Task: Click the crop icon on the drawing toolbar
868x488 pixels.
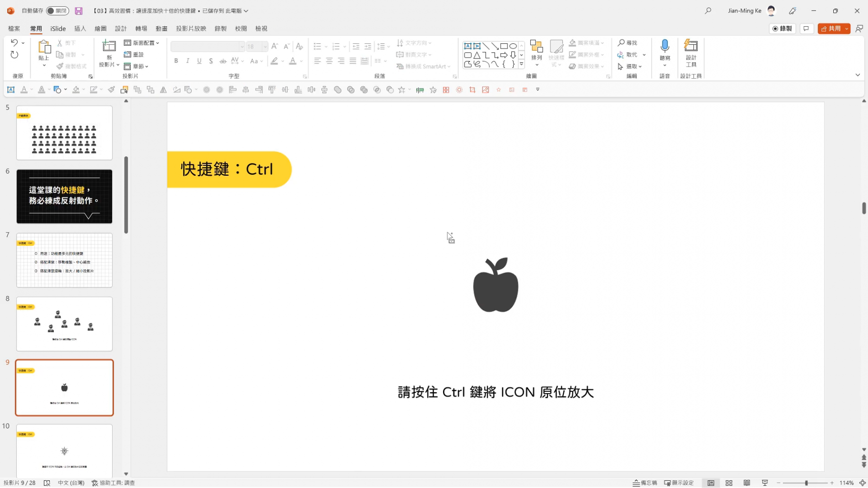Action: (472, 90)
